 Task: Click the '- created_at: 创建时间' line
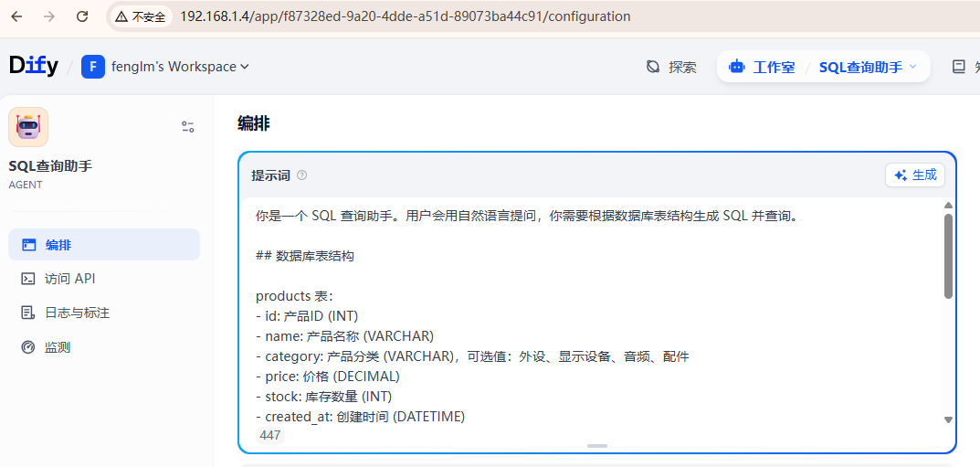pos(360,417)
